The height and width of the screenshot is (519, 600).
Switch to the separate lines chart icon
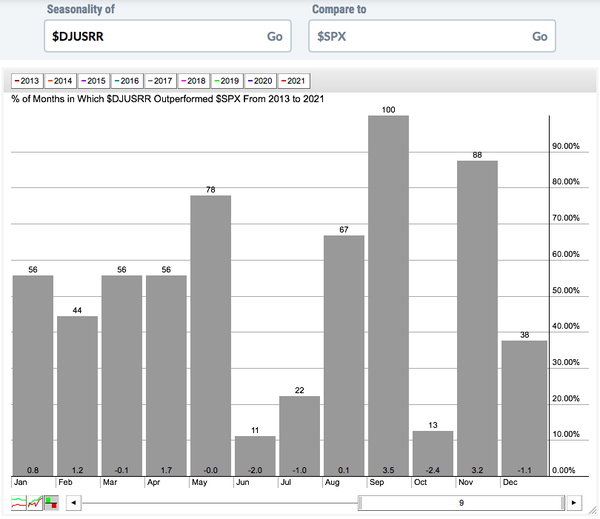[18, 502]
